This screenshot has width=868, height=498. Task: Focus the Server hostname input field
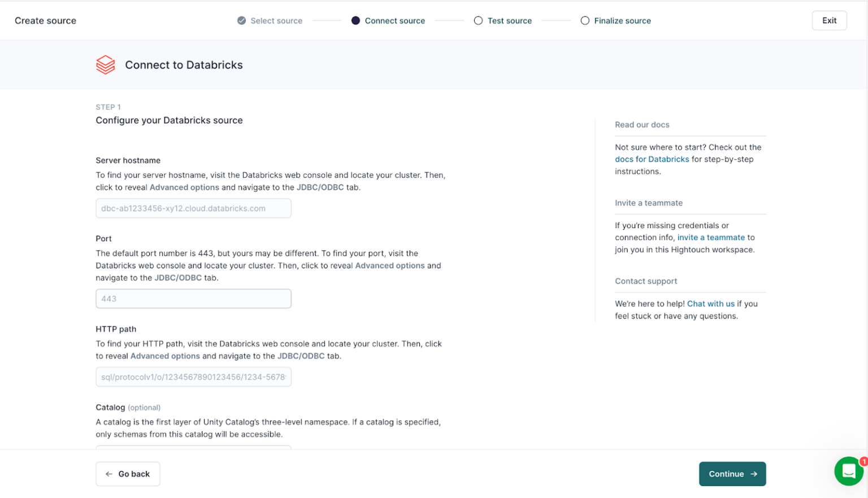[193, 208]
